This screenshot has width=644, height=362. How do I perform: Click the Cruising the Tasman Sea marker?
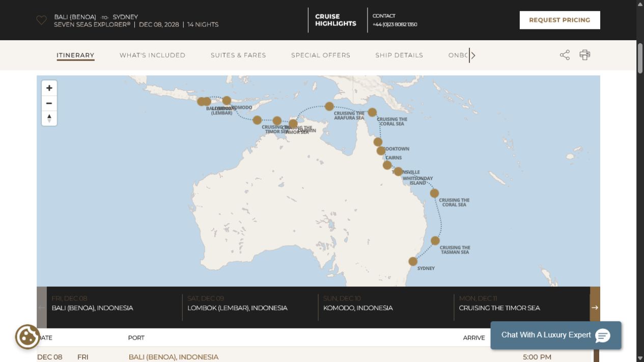pyautogui.click(x=435, y=240)
